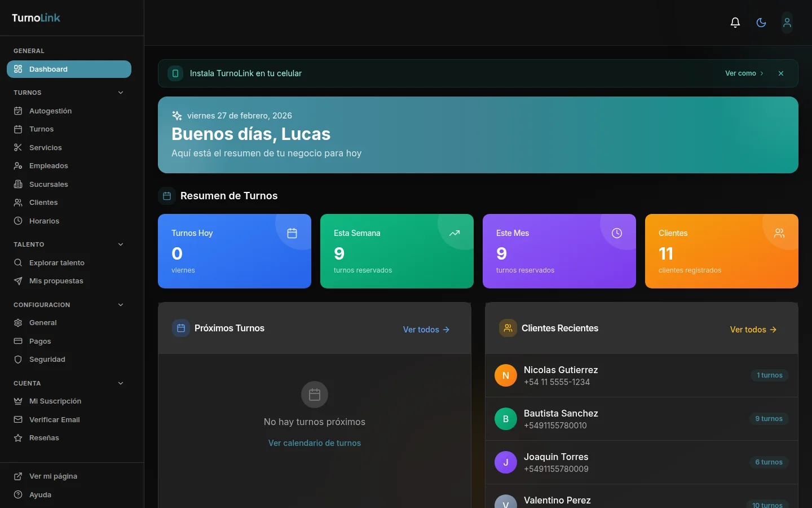Select the Seguridad shield icon

18,360
